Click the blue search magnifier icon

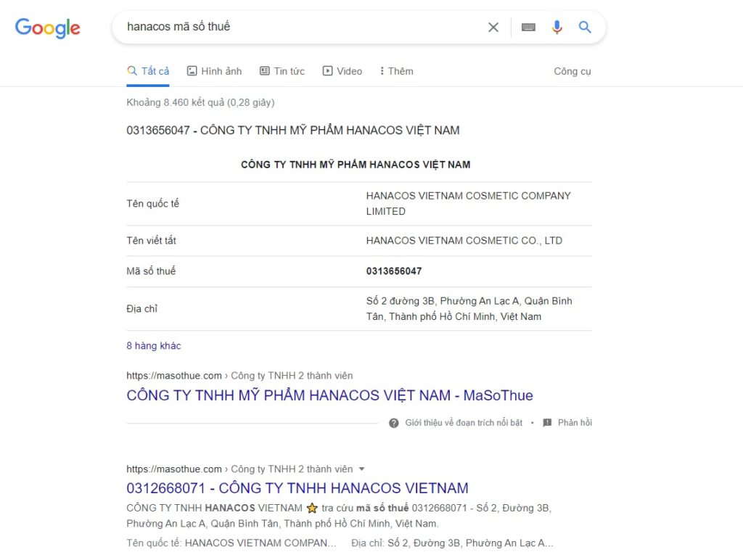pos(585,28)
